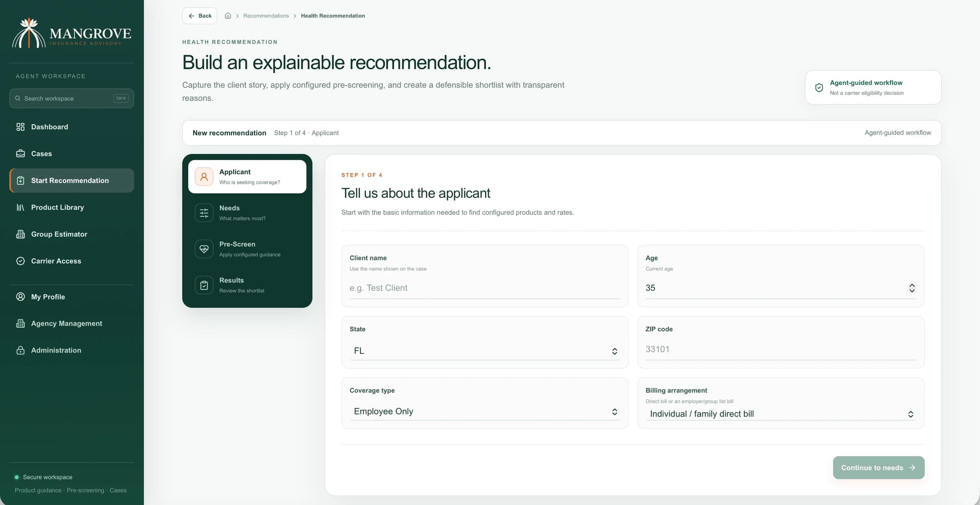980x505 pixels.
Task: Open the State dropdown showing FL
Action: pyautogui.click(x=485, y=351)
